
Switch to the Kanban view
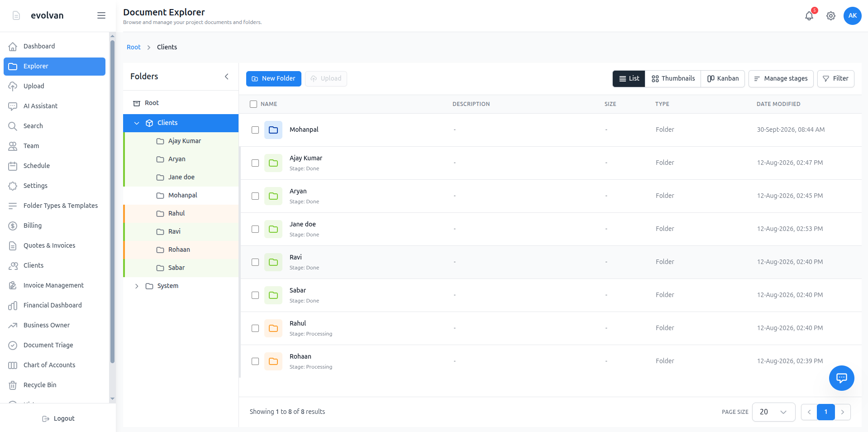pyautogui.click(x=723, y=79)
